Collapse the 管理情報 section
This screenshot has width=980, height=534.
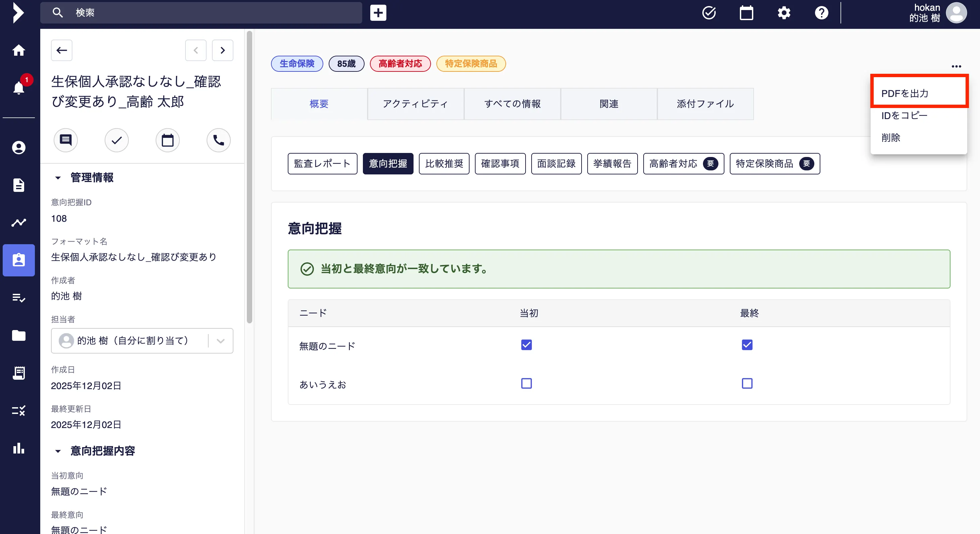point(58,178)
